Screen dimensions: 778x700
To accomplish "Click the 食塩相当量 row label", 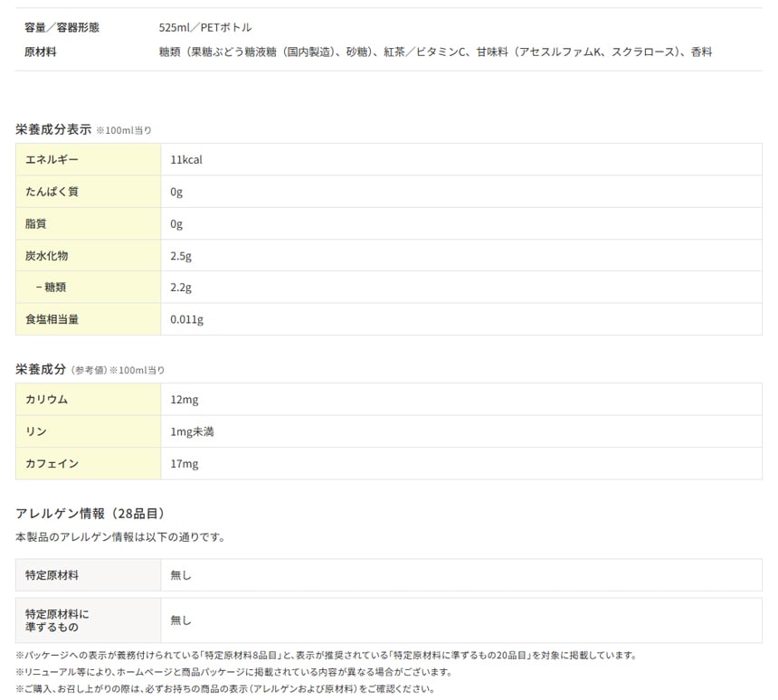I will pyautogui.click(x=52, y=319).
